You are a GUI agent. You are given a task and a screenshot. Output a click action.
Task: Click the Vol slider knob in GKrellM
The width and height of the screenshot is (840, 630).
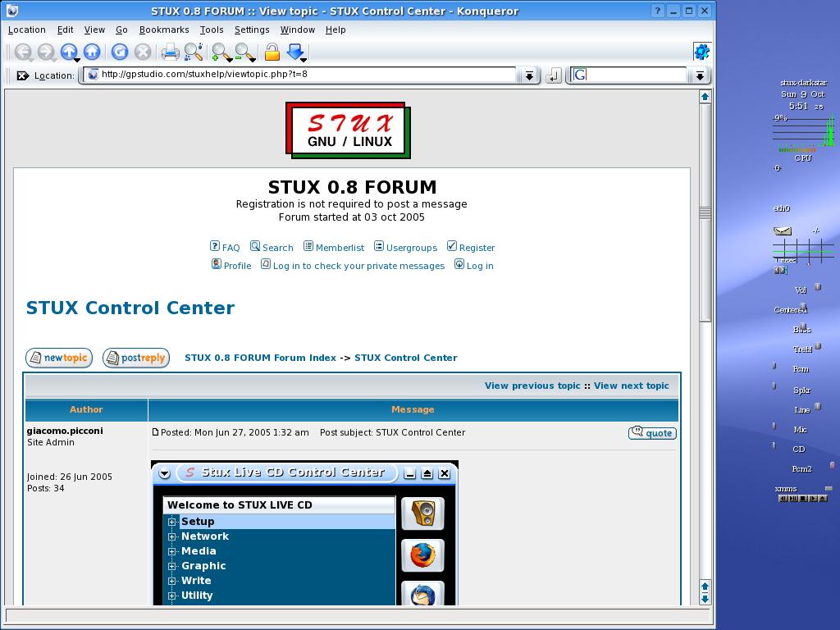click(818, 287)
